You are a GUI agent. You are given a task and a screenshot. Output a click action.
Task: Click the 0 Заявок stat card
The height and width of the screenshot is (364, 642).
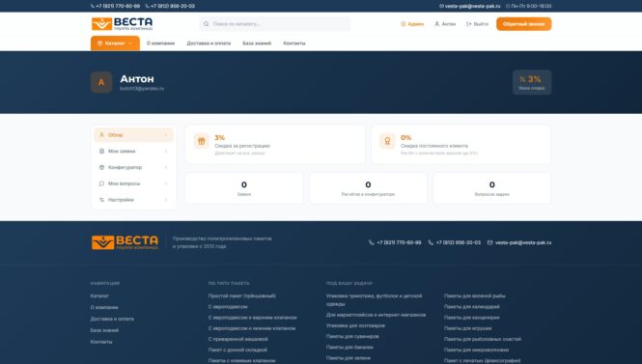244,188
